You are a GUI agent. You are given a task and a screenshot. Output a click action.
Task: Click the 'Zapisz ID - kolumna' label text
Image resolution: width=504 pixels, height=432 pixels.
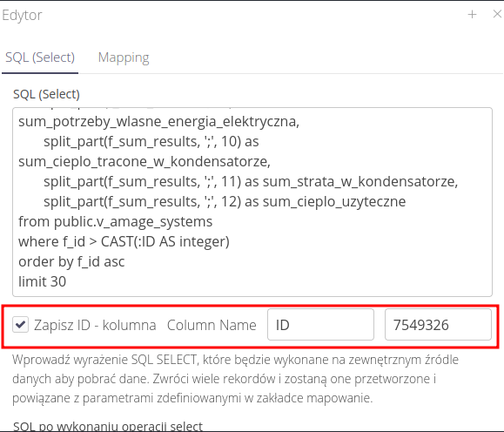(95, 325)
